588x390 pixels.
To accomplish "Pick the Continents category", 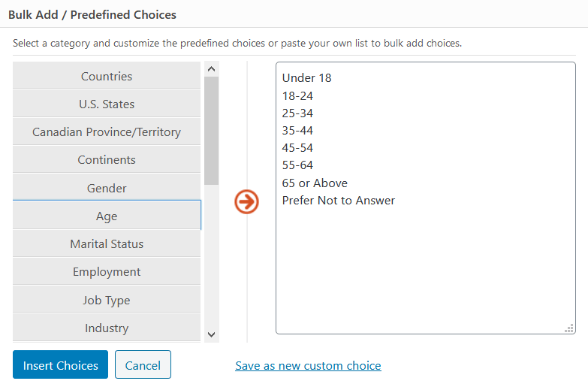I will 107,160.
